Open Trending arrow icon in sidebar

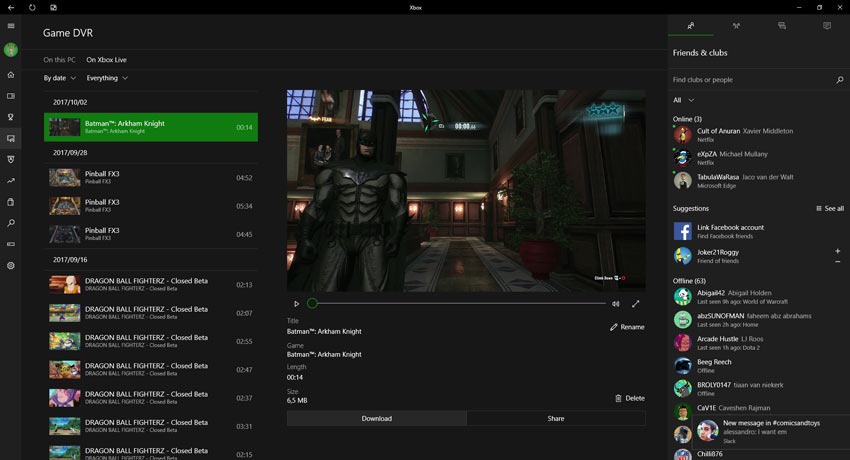pyautogui.click(x=11, y=180)
